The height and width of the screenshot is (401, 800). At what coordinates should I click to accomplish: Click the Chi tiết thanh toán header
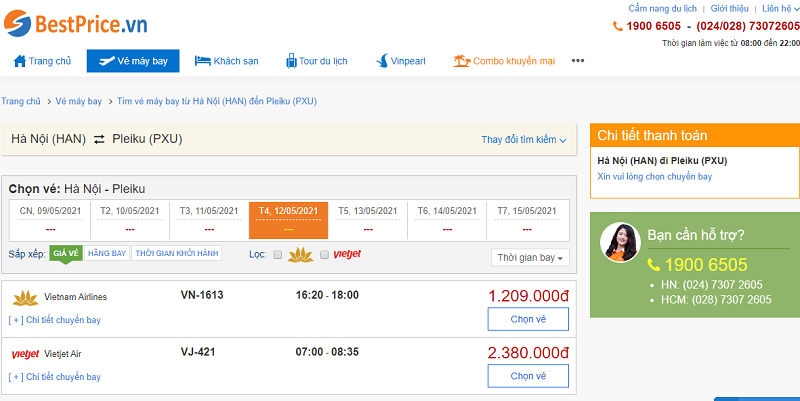click(x=695, y=136)
